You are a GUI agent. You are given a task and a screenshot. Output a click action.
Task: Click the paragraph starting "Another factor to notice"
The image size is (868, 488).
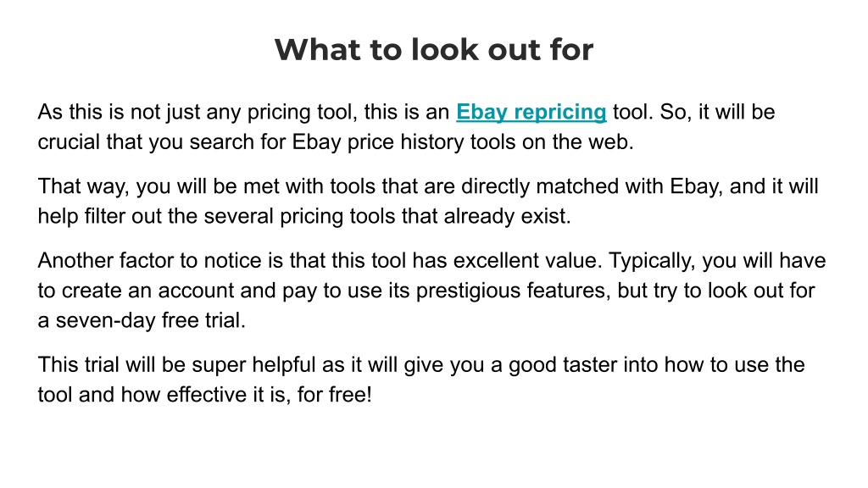coord(431,291)
